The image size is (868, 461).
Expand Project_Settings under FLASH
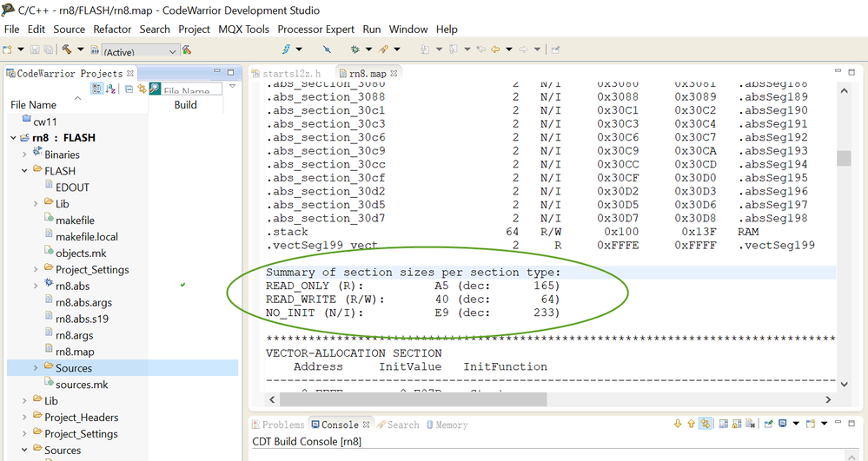(x=36, y=269)
